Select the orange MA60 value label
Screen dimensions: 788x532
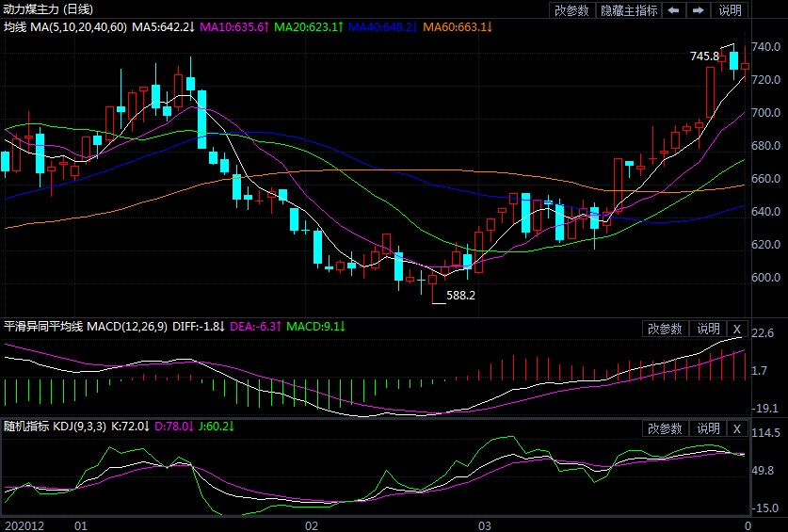(457, 27)
